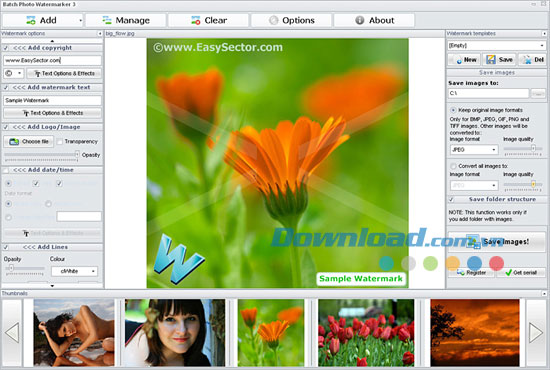The image size is (550, 370).
Task: Click the Sample Watermark text field
Action: click(x=52, y=100)
